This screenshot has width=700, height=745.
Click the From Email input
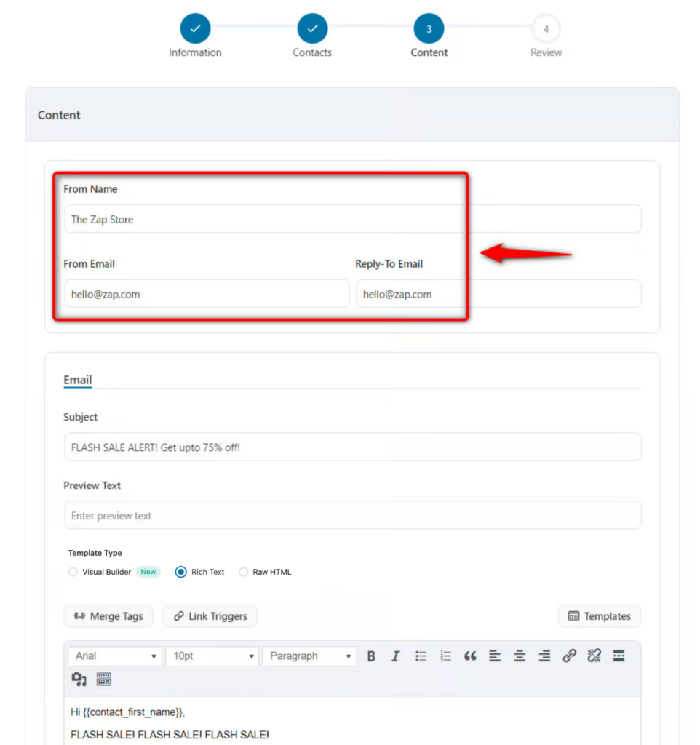coord(207,294)
